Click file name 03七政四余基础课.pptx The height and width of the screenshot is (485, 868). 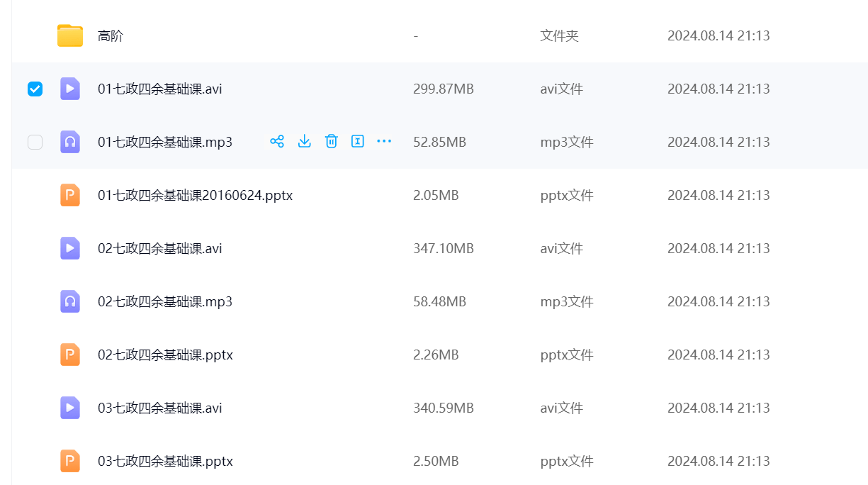[x=165, y=461]
